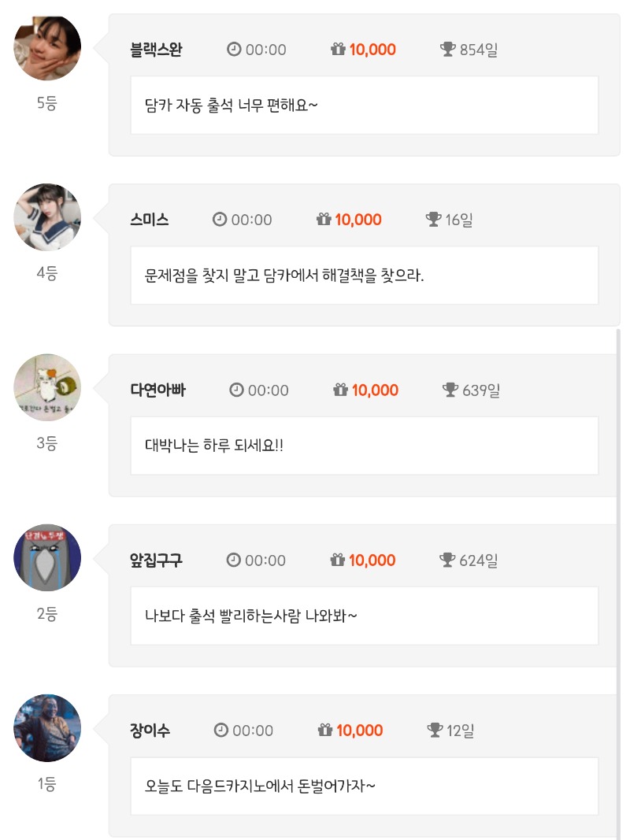Click the trophy icon next to 624일
The width and height of the screenshot is (630, 840).
(x=448, y=560)
